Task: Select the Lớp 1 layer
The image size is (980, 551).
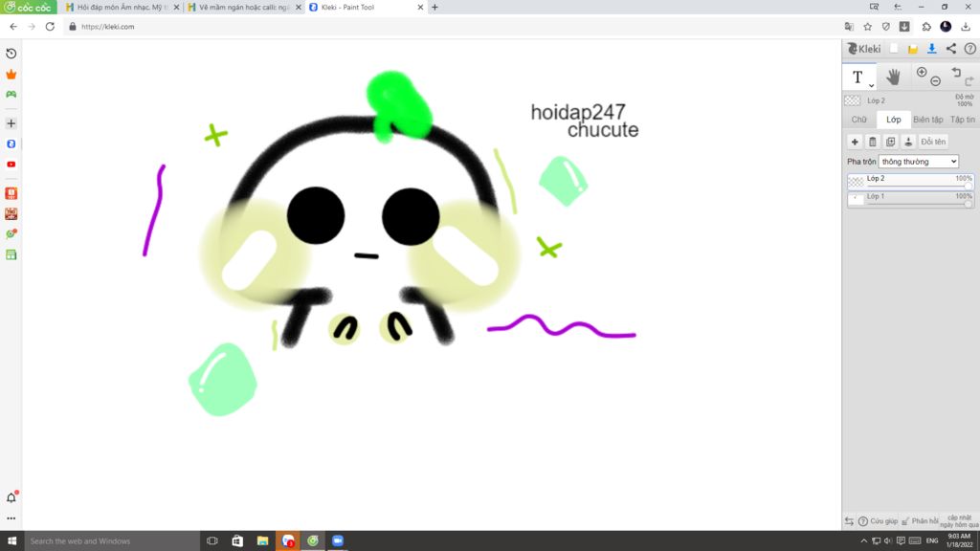Action: [x=910, y=199]
